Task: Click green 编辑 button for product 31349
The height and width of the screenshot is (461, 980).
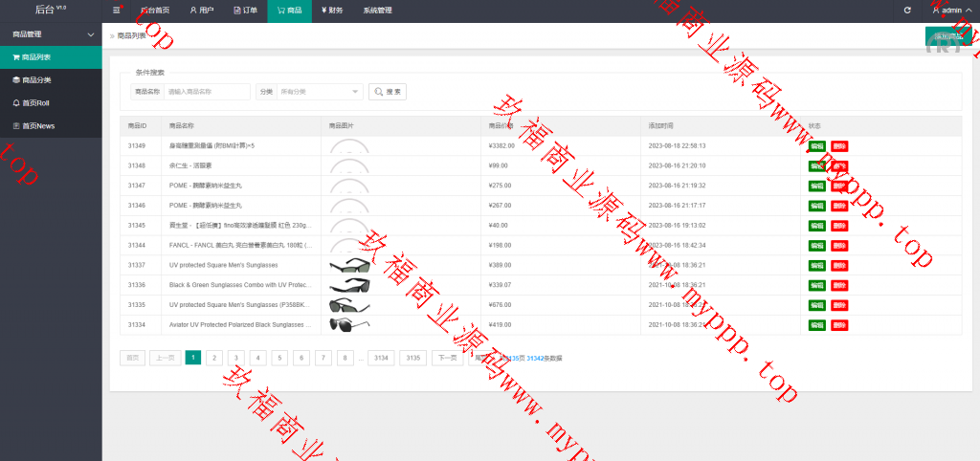Action: pos(816,146)
